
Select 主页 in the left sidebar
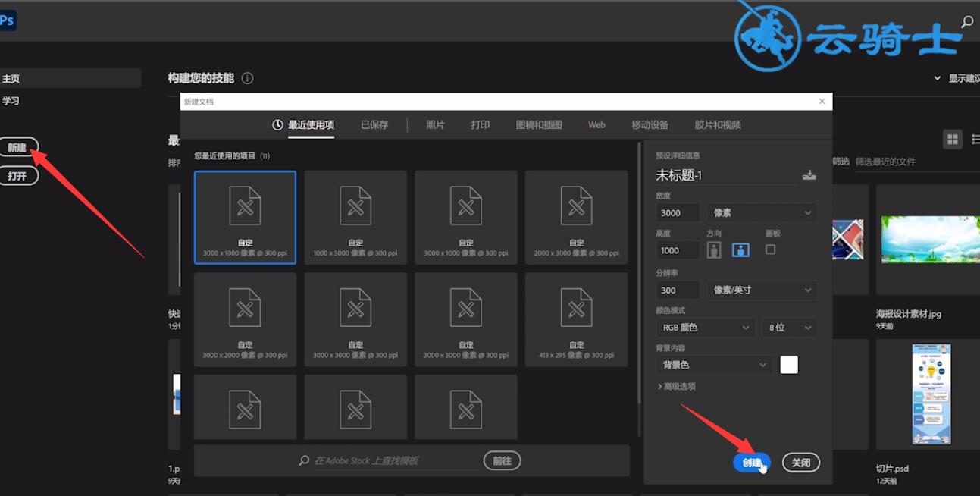click(x=70, y=78)
